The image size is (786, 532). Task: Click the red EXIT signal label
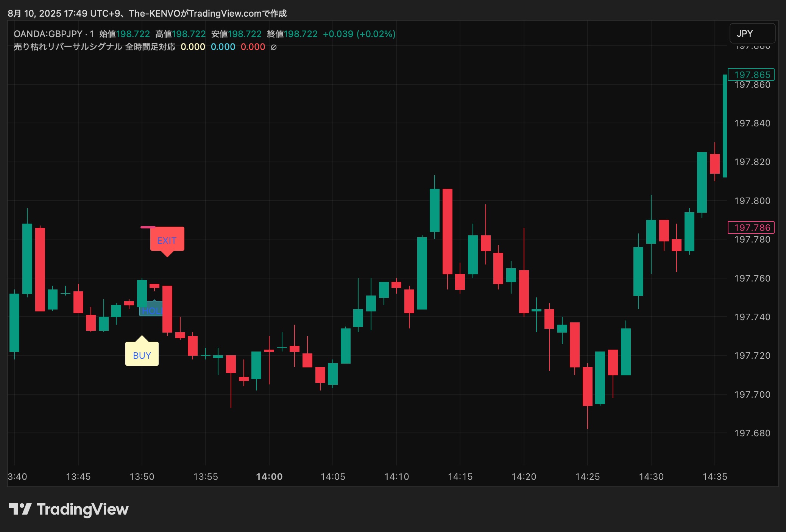[167, 240]
